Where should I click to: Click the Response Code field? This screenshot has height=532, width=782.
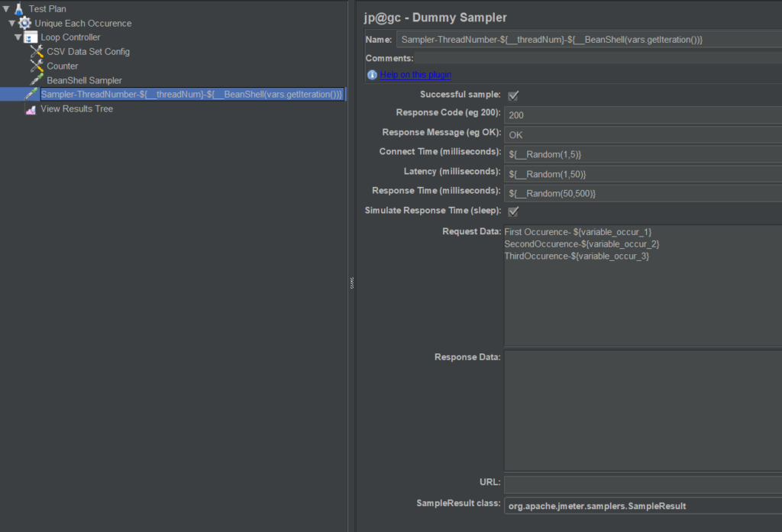(x=641, y=115)
